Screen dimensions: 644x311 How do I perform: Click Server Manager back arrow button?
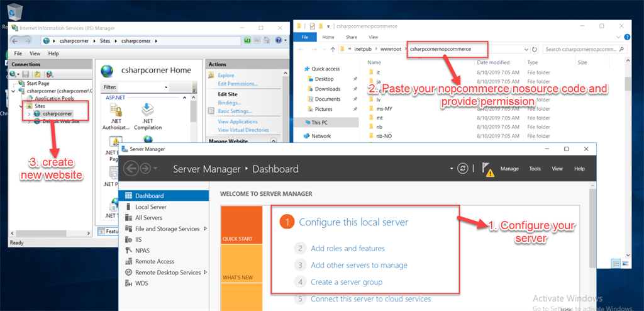pyautogui.click(x=131, y=169)
